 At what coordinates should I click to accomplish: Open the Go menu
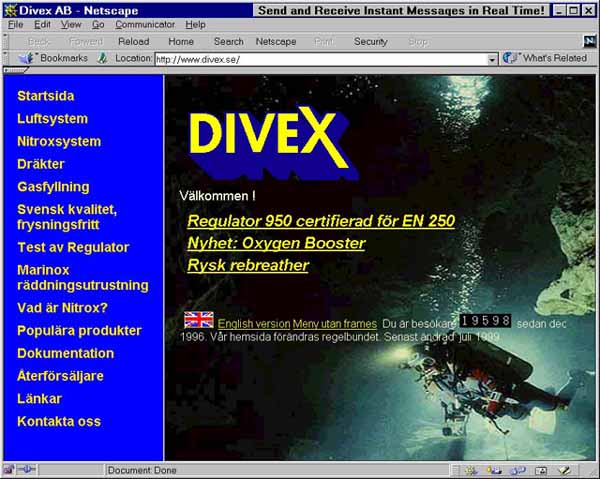98,24
